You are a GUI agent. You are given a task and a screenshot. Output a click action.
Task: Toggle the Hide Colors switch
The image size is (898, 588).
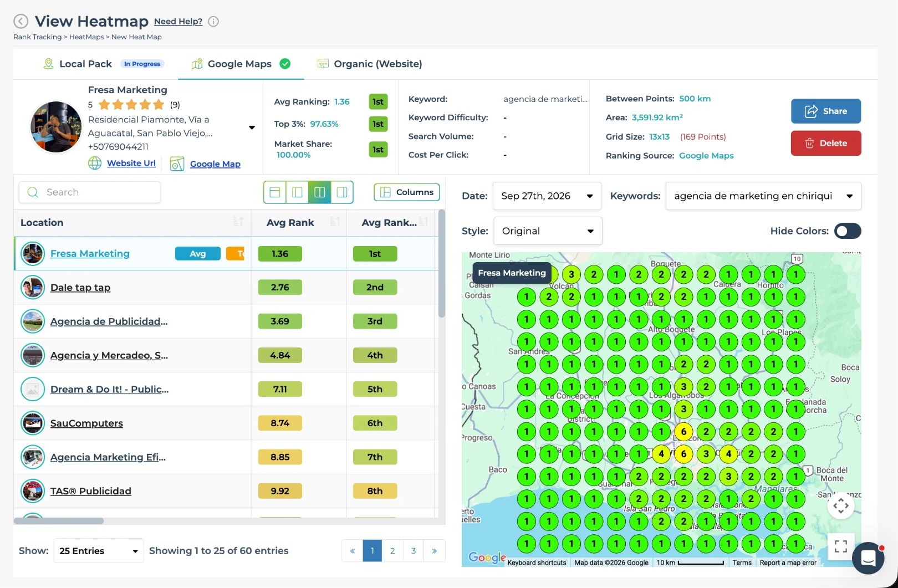(848, 231)
